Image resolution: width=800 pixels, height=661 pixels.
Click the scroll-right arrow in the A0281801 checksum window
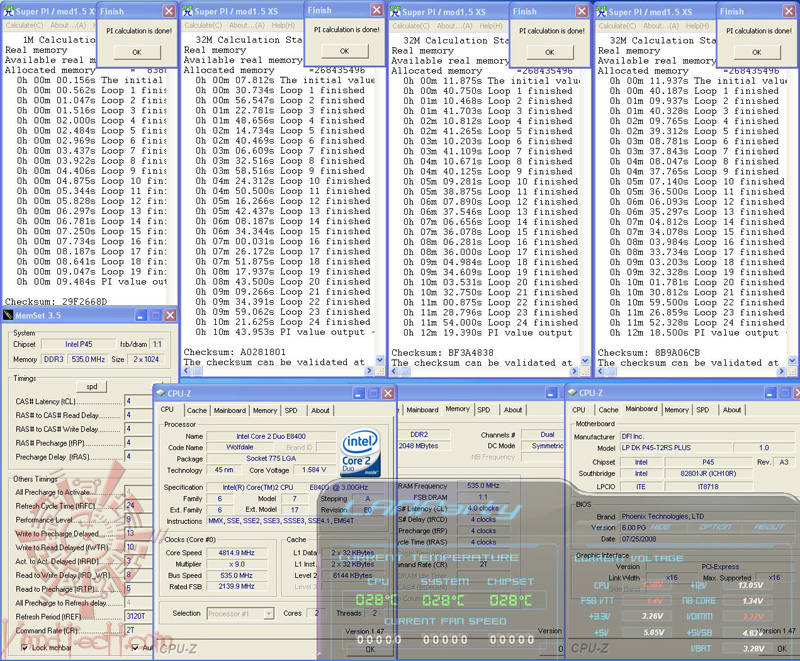coord(369,371)
